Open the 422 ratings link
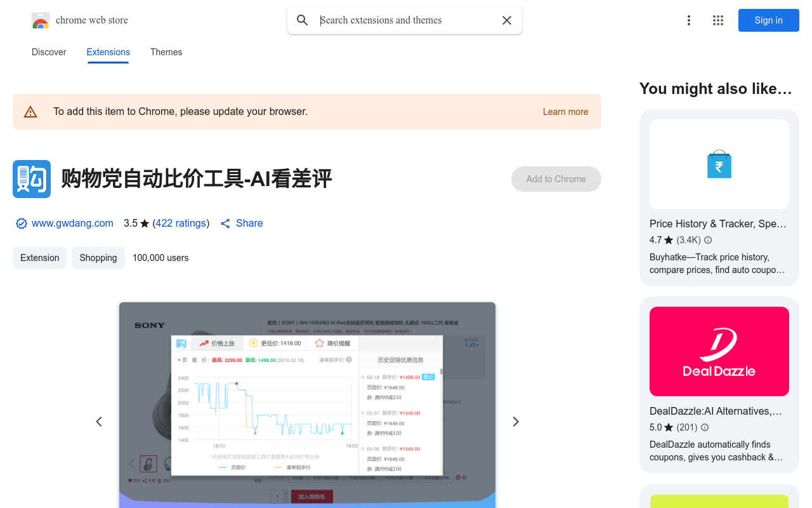 click(x=181, y=224)
